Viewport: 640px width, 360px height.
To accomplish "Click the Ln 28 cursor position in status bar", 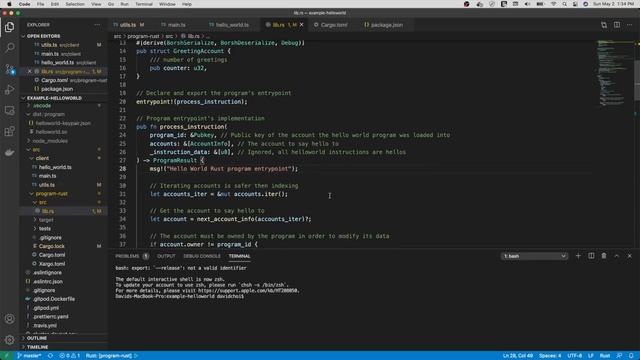I will click(518, 356).
